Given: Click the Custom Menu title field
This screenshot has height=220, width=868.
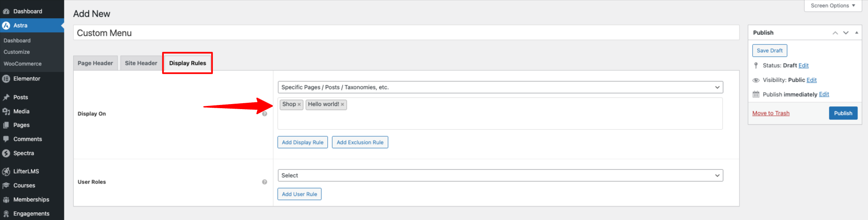Looking at the screenshot, I should coord(406,33).
